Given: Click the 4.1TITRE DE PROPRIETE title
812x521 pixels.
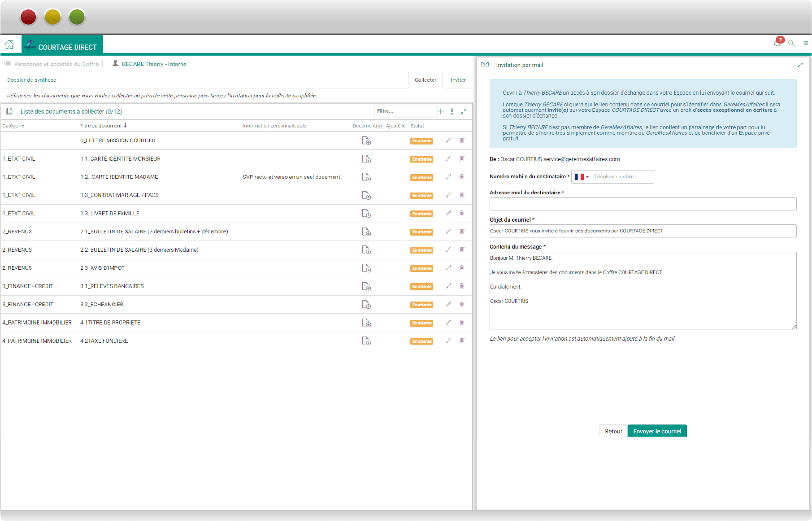Looking at the screenshot, I should point(110,323).
